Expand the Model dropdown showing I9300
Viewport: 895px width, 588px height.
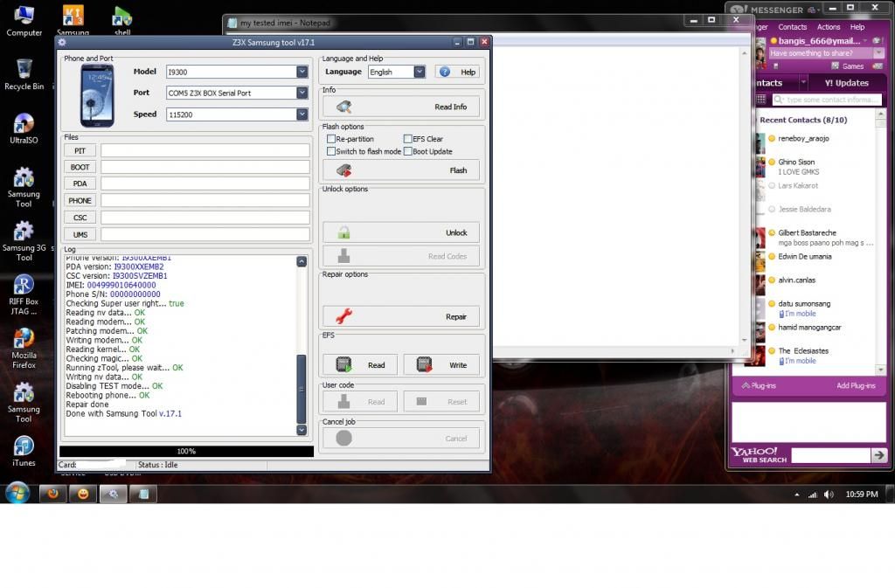click(302, 72)
